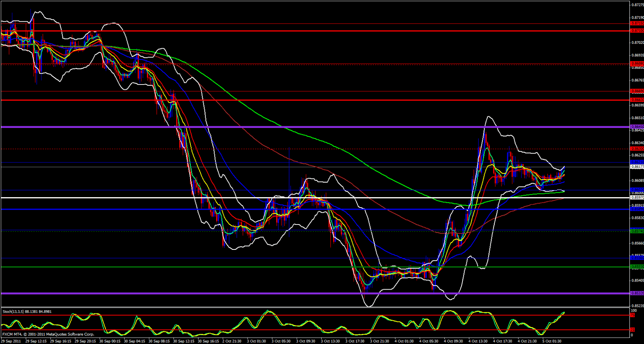Viewport: 644px width, 344px height.
Task: Select the red 0.8663 price tag
Action: [637, 100]
